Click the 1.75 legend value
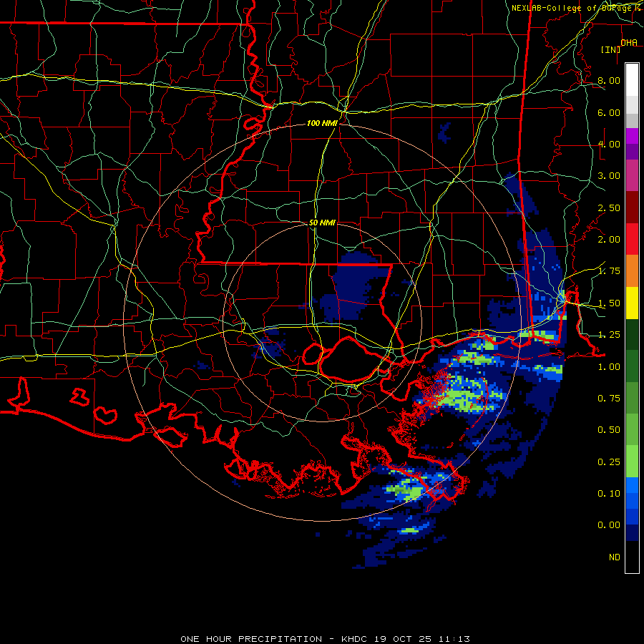 pyautogui.click(x=609, y=271)
